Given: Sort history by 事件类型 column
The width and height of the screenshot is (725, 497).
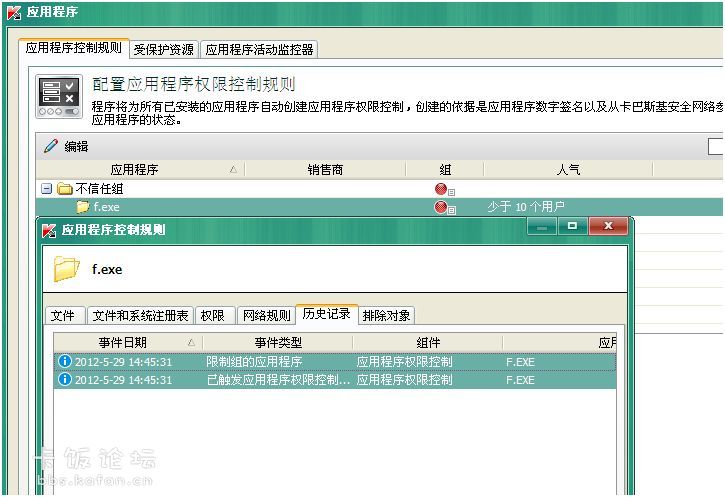Looking at the screenshot, I should coord(278,343).
